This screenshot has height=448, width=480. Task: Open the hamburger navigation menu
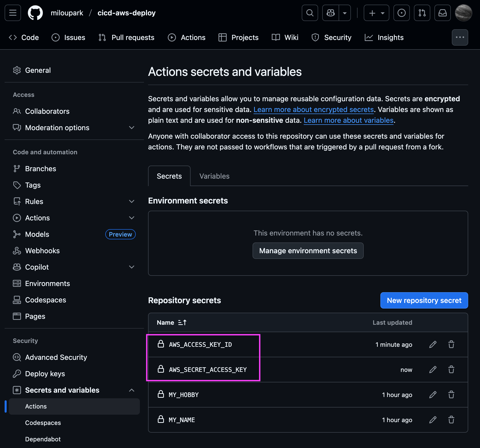[x=13, y=13]
